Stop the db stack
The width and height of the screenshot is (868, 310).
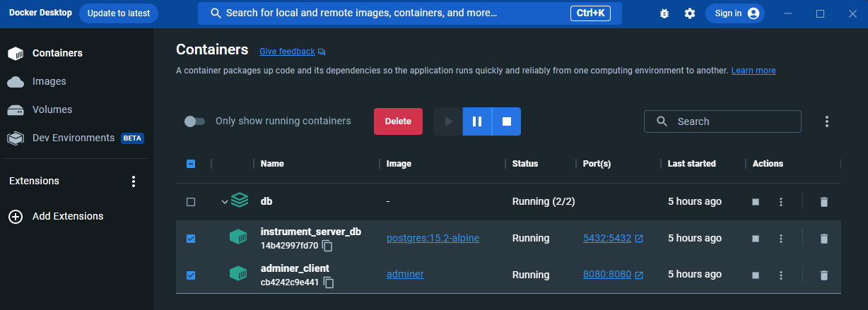(x=756, y=202)
